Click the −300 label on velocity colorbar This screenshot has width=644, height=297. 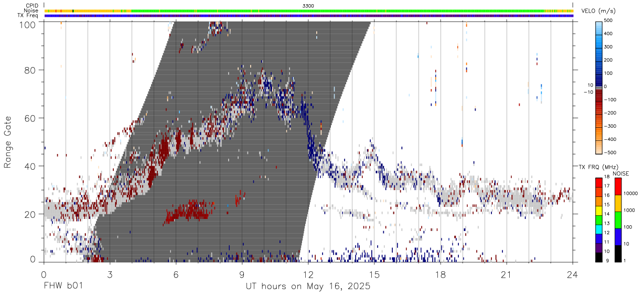611,126
